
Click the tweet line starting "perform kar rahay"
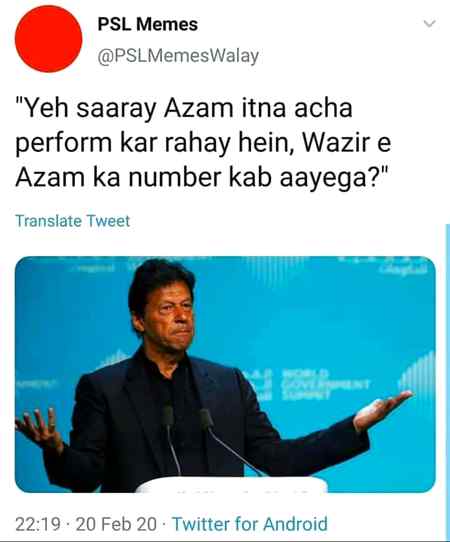203,143
